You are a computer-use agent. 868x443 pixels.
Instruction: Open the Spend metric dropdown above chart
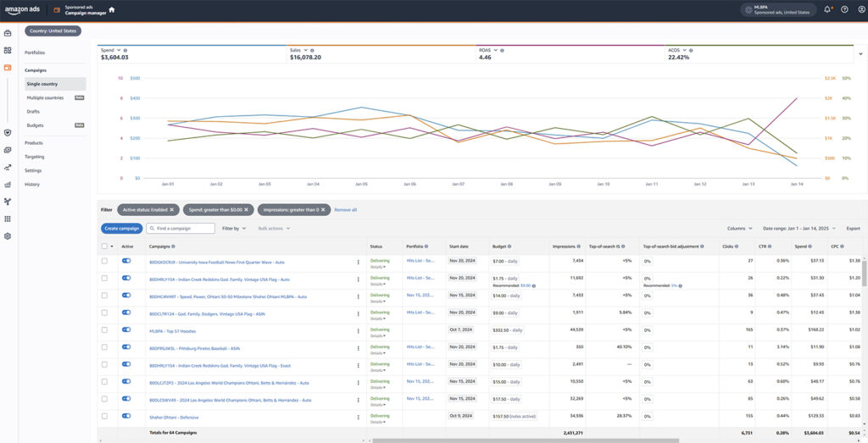pyautogui.click(x=119, y=50)
